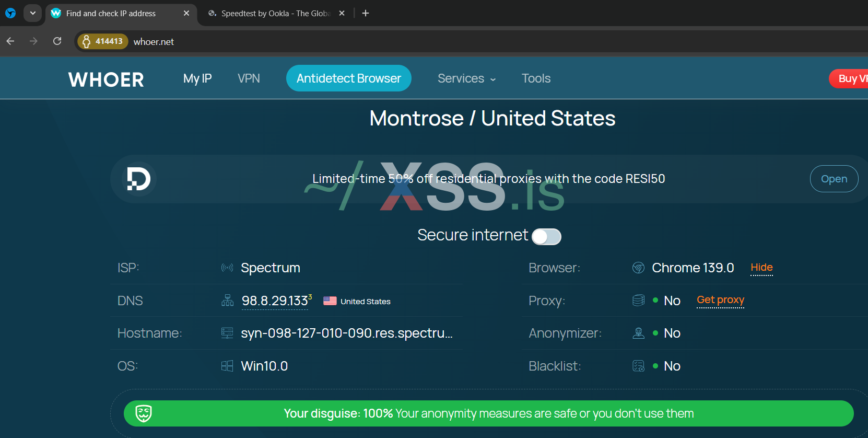
Task: Expand the Services dropdown menu
Action: coord(466,78)
